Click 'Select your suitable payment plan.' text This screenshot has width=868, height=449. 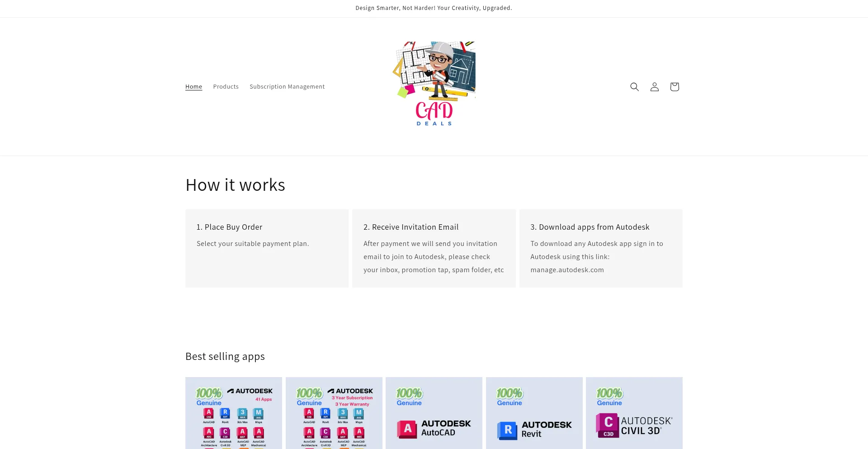pos(253,244)
